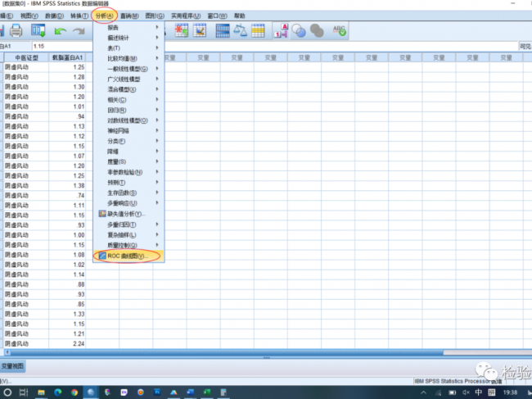Screen dimensions: 532x399
Task: Open the 直销(M) menu
Action: click(x=129, y=16)
